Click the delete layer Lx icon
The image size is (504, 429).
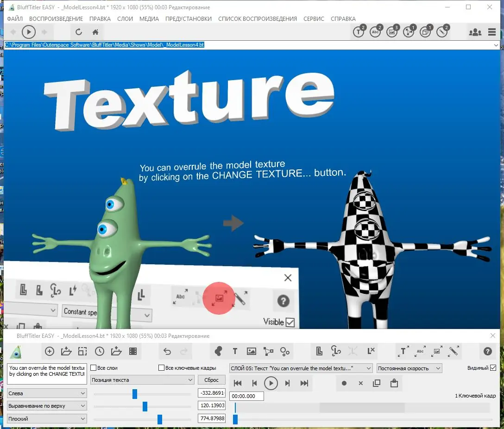[371, 351]
